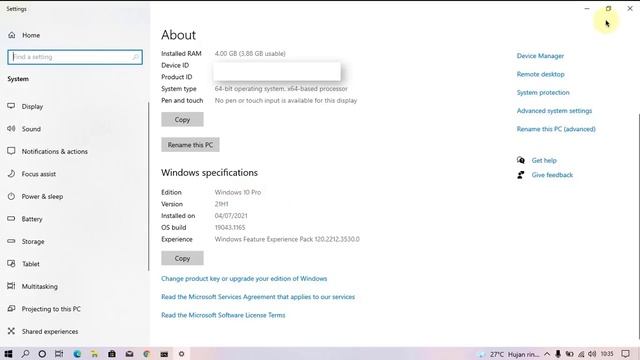Click the Home icon in sidebar
The height and width of the screenshot is (360, 640).
pos(12,35)
